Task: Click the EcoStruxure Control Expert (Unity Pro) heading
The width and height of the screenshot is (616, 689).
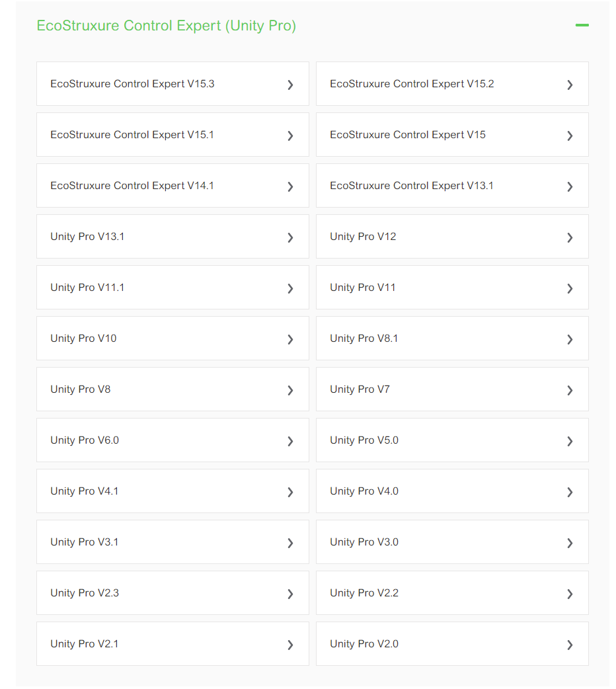Action: pyautogui.click(x=167, y=26)
